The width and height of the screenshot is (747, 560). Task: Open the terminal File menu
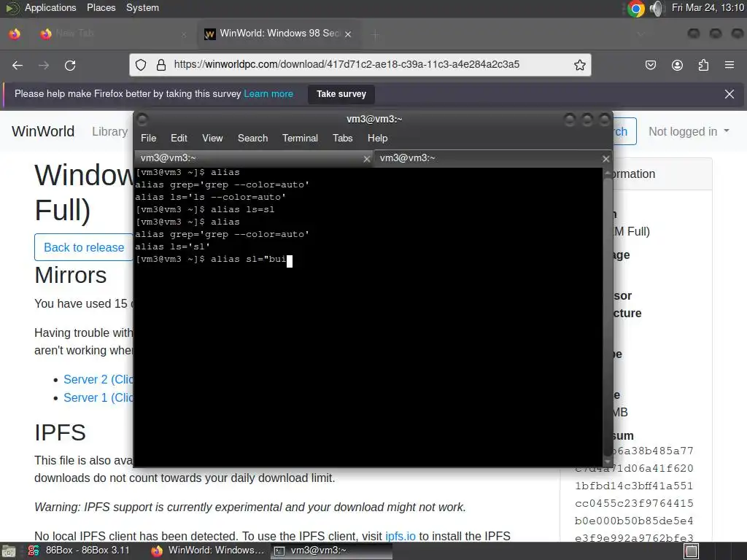[148, 138]
